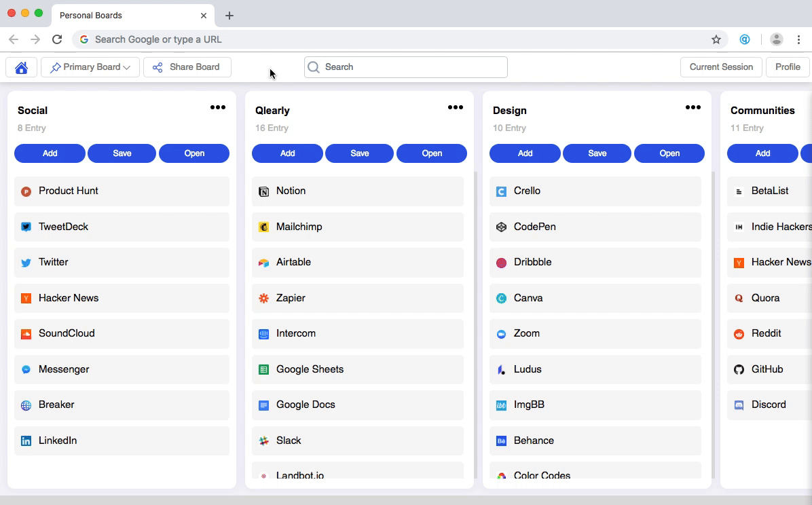Bookmark this page with the star icon

716,39
